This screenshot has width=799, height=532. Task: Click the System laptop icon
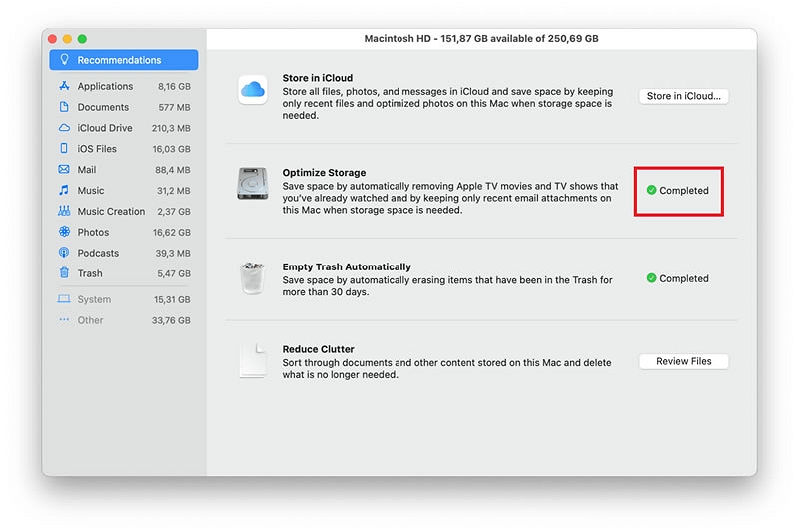[x=64, y=299]
